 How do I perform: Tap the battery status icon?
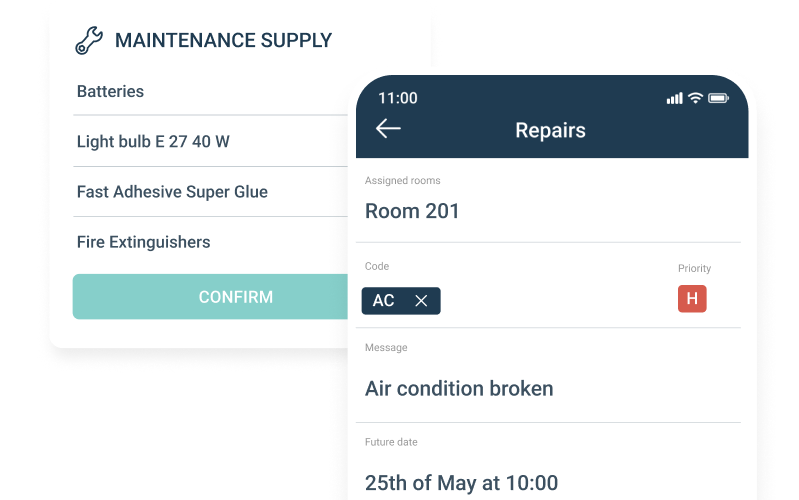(x=718, y=98)
